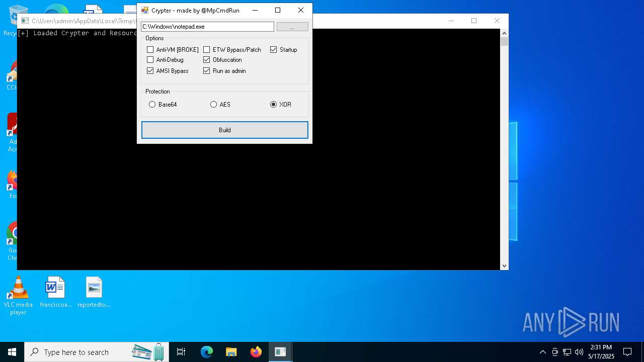
Task: Maximize the Crypter window
Action: pyautogui.click(x=278, y=10)
